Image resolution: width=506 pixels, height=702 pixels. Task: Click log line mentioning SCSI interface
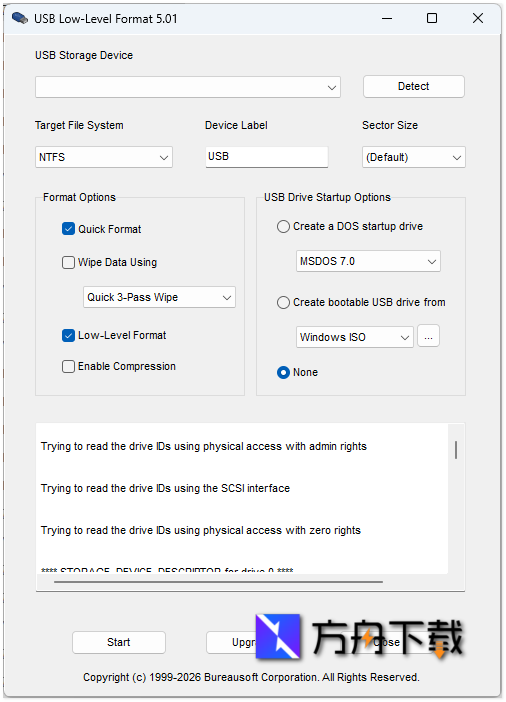(165, 488)
